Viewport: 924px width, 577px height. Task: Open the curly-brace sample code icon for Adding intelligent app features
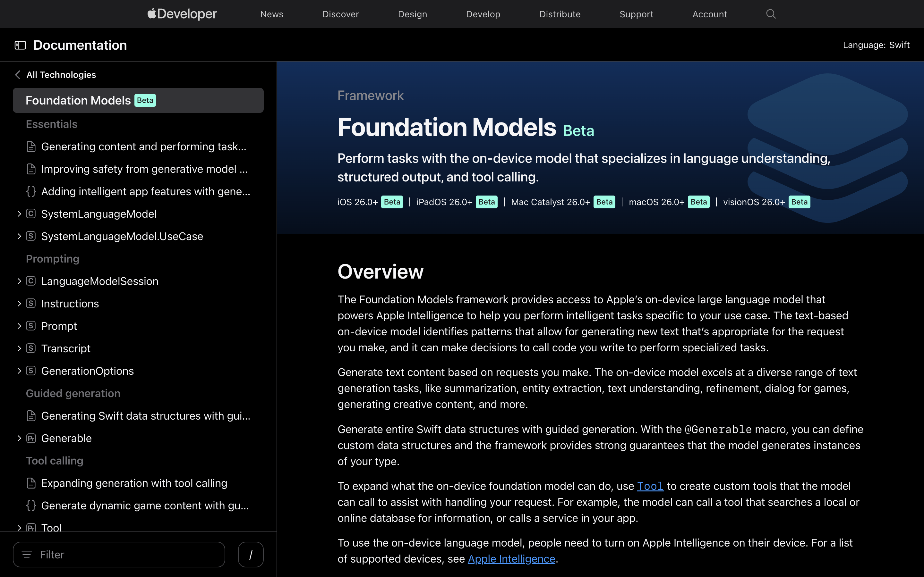click(31, 192)
